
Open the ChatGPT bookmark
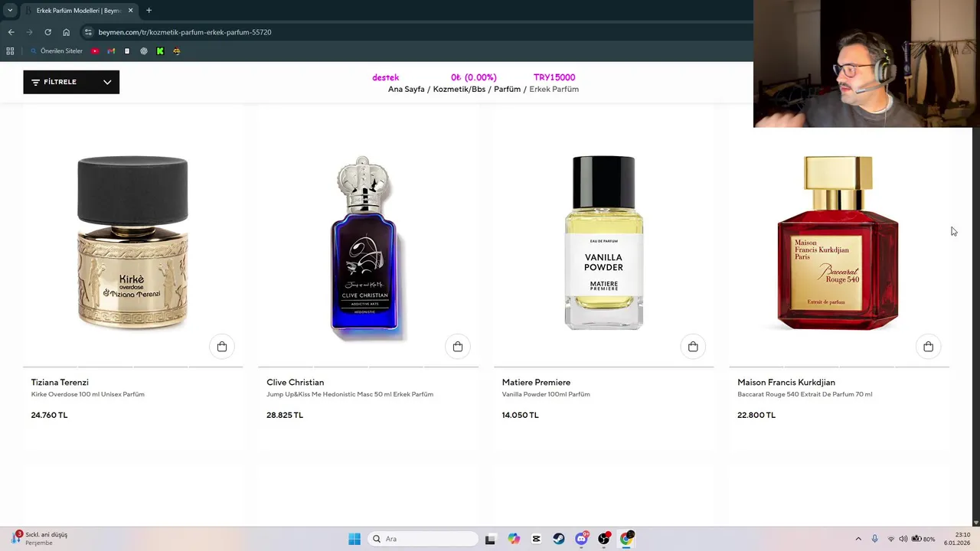click(144, 51)
